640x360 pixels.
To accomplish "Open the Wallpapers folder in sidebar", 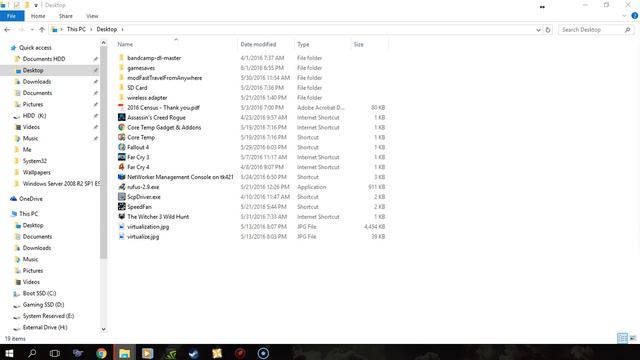I will [x=36, y=172].
